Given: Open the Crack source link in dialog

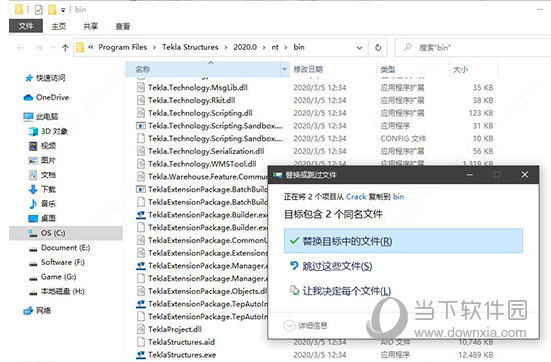Looking at the screenshot, I should coord(356,196).
